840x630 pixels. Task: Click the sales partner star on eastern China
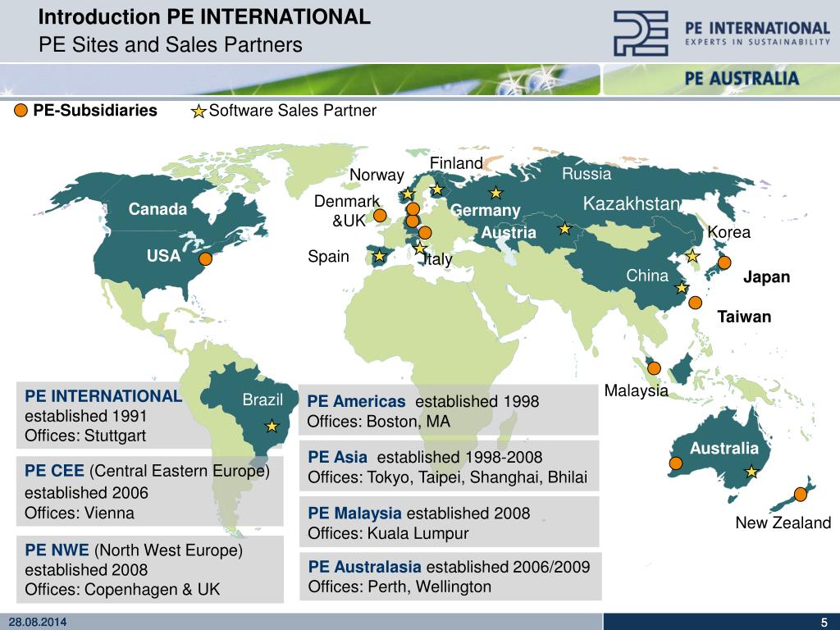click(682, 288)
